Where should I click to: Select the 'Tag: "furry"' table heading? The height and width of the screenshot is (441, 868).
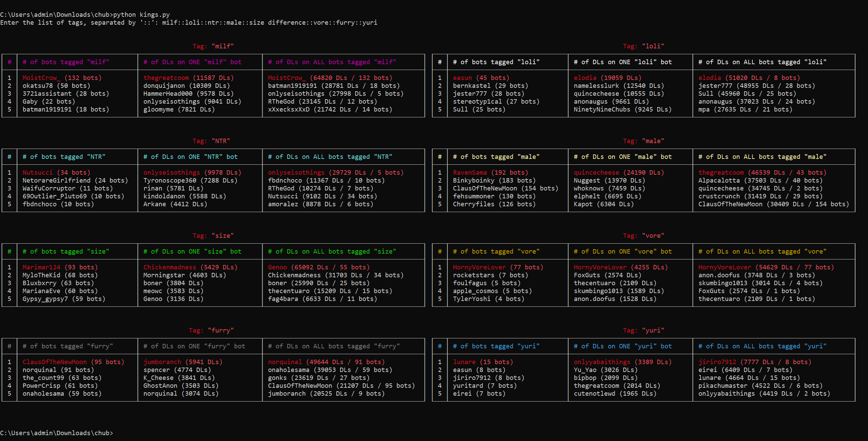211,330
